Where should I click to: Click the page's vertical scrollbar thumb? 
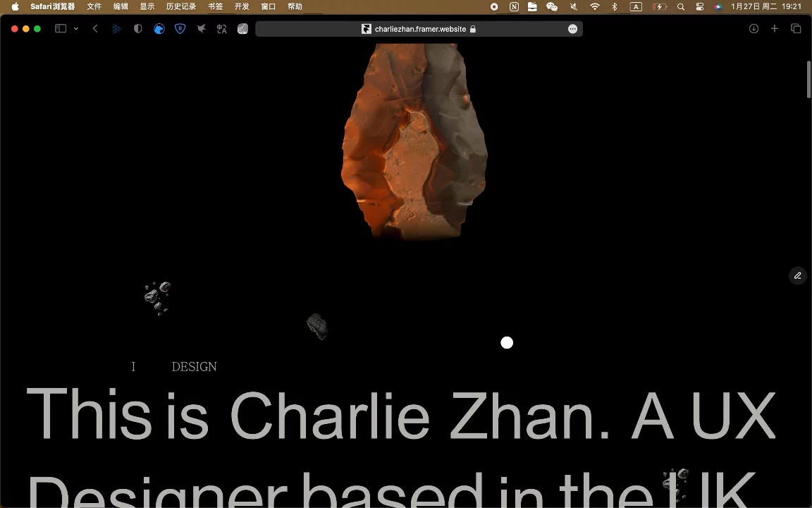point(808,79)
